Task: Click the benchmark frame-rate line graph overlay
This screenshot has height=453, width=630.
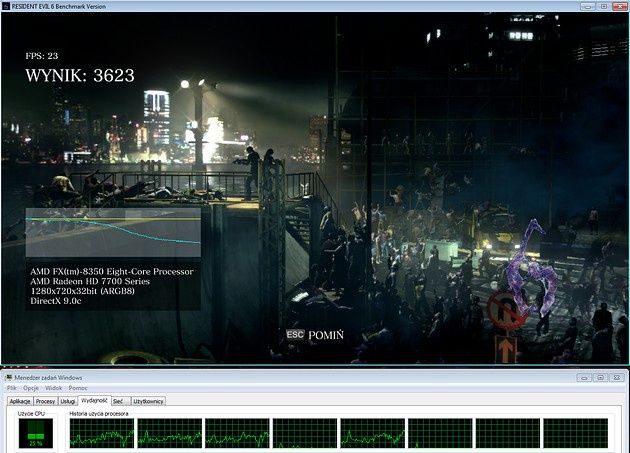Action: (113, 233)
